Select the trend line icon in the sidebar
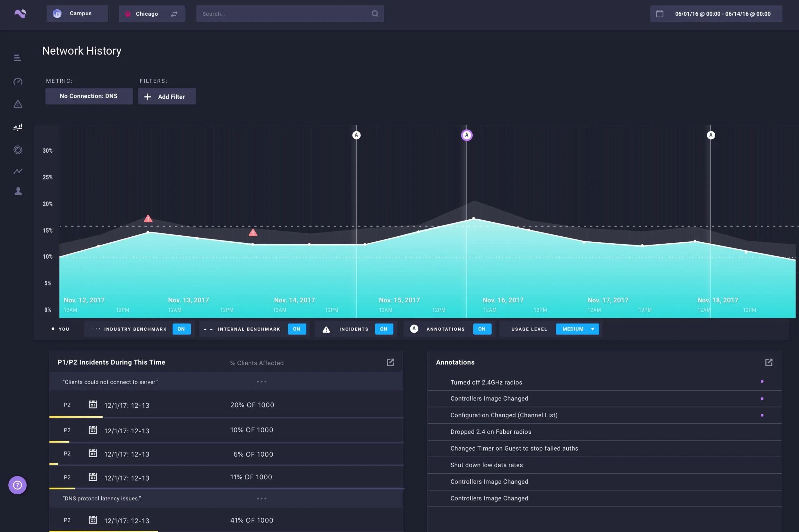The height and width of the screenshot is (532, 799). (18, 171)
